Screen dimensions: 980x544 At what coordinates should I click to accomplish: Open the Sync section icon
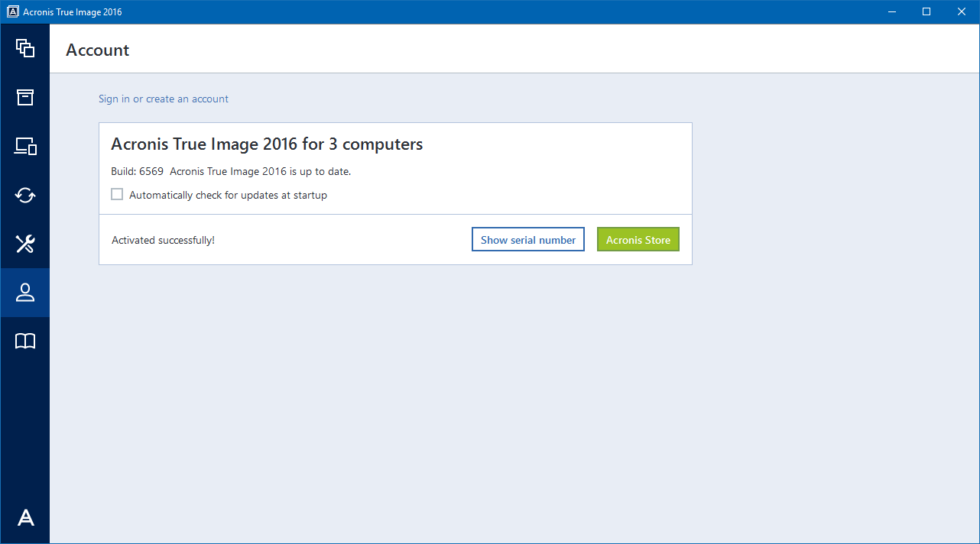point(25,195)
